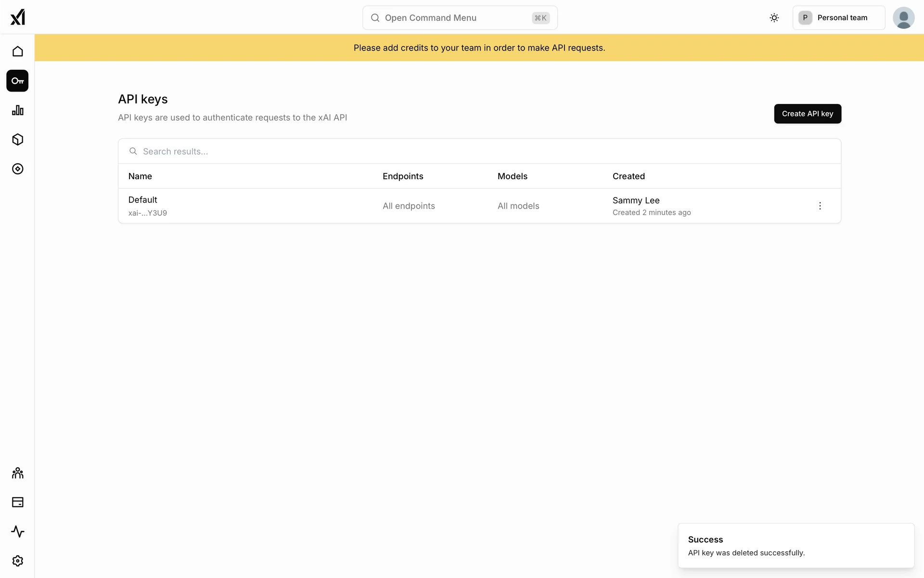Viewport: 924px width, 578px height.
Task: Open the Home page from sidebar
Action: point(17,52)
